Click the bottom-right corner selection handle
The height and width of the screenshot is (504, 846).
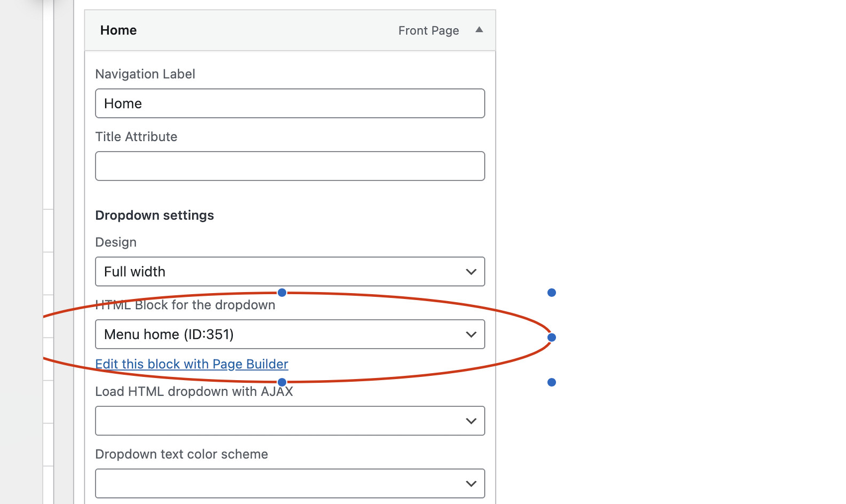[552, 382]
